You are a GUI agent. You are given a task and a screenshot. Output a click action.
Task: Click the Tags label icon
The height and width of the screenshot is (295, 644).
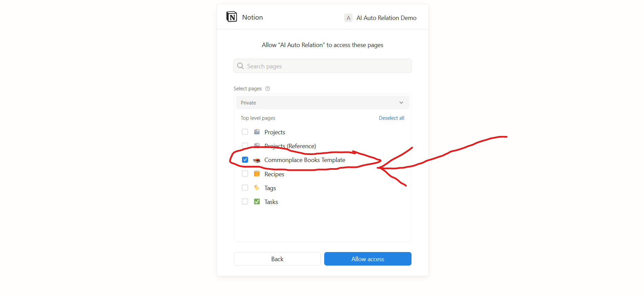[257, 187]
